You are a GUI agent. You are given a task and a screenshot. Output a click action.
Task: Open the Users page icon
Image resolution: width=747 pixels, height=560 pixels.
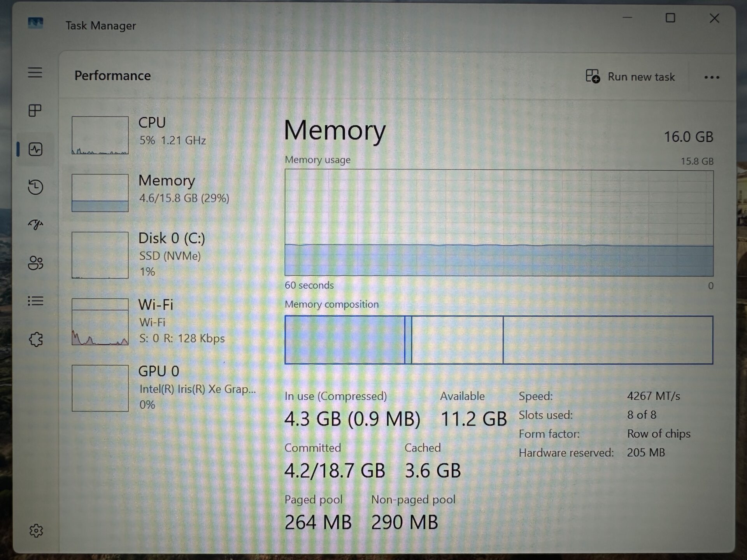click(x=35, y=263)
